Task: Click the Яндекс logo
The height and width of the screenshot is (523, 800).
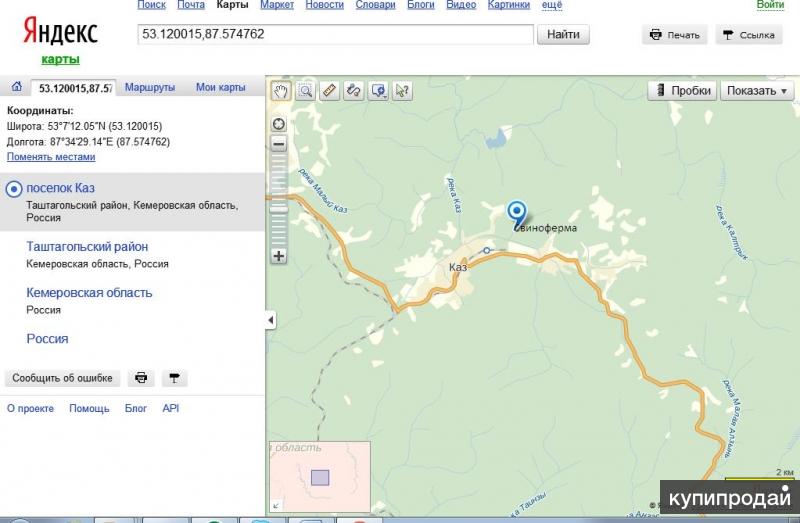Action: tap(60, 32)
